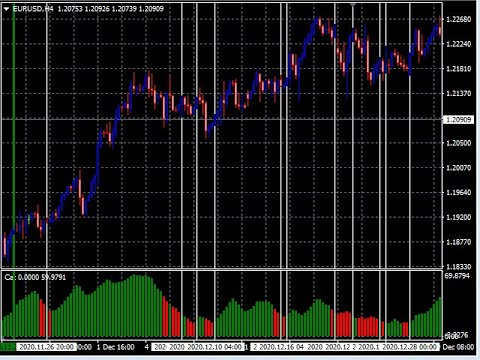Click the Ca: 0.0000 59.9791 indicator label

coord(35,277)
